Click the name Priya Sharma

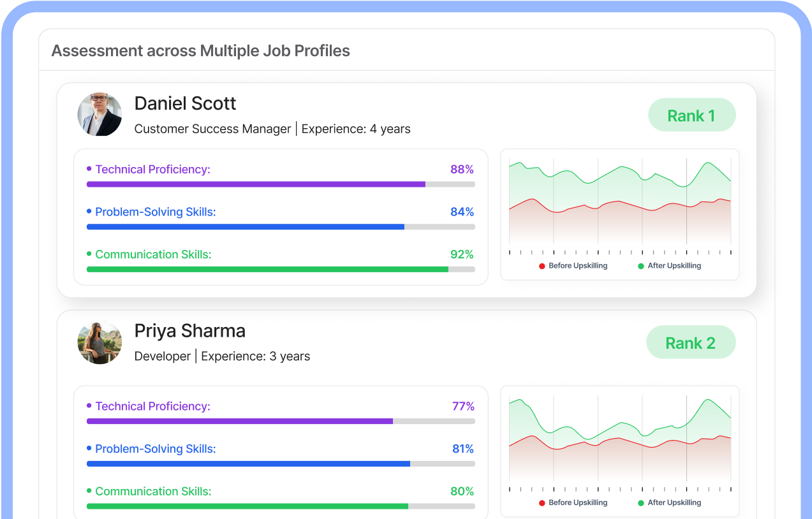click(189, 331)
